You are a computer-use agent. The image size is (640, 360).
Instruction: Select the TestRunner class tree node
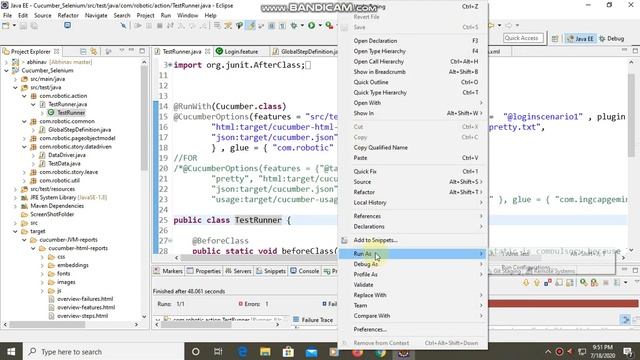(x=71, y=113)
